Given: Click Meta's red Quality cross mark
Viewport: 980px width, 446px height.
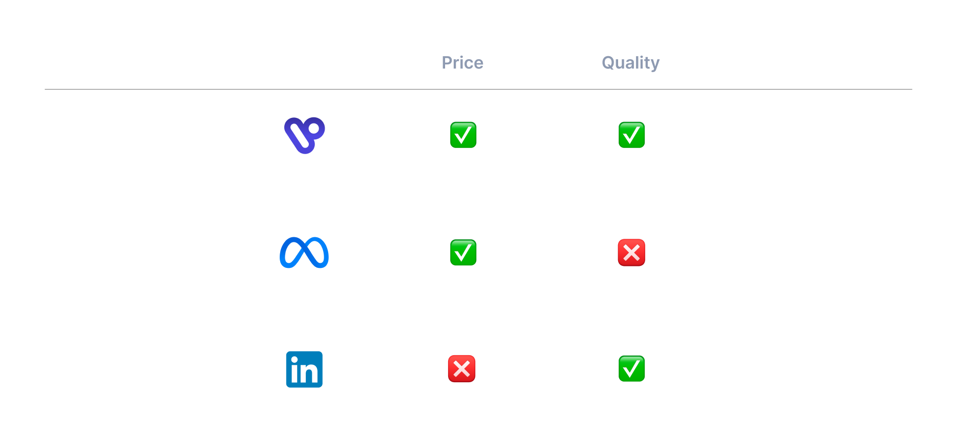Looking at the screenshot, I should [x=631, y=253].
